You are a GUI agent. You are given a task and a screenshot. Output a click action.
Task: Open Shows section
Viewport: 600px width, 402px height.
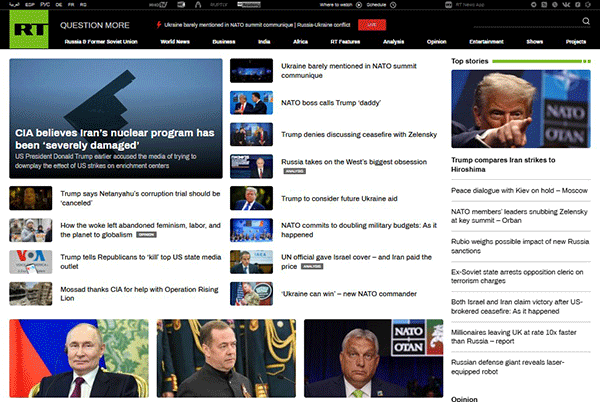pos(535,42)
